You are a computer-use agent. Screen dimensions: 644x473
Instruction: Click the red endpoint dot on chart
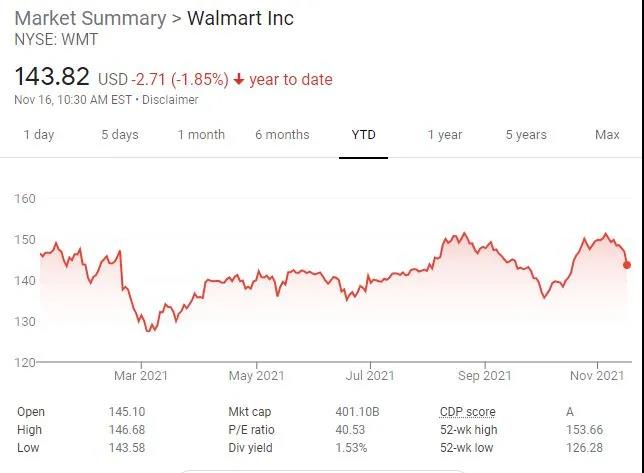627,265
